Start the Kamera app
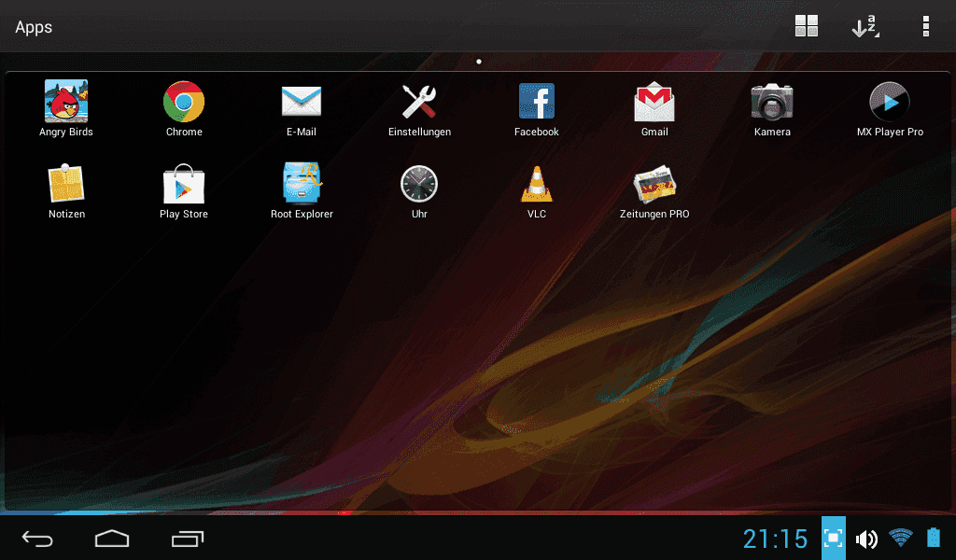Viewport: 956px width, 560px height. click(772, 108)
